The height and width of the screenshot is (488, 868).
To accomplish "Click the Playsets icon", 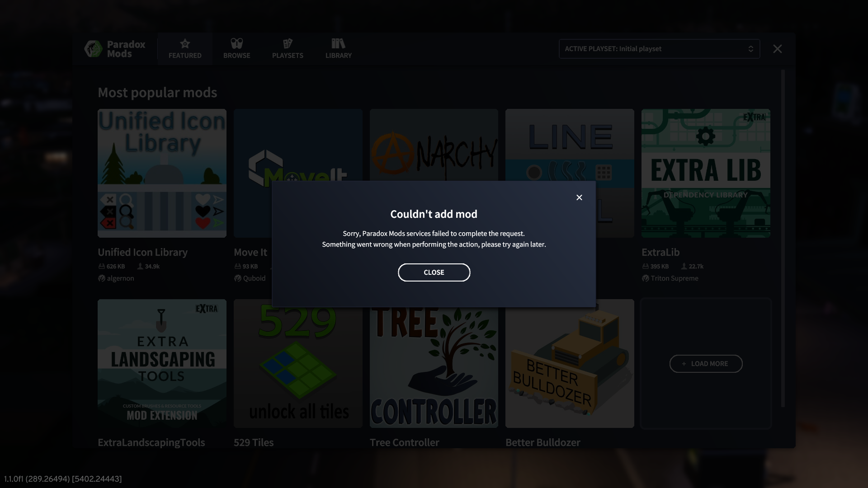I will [288, 43].
